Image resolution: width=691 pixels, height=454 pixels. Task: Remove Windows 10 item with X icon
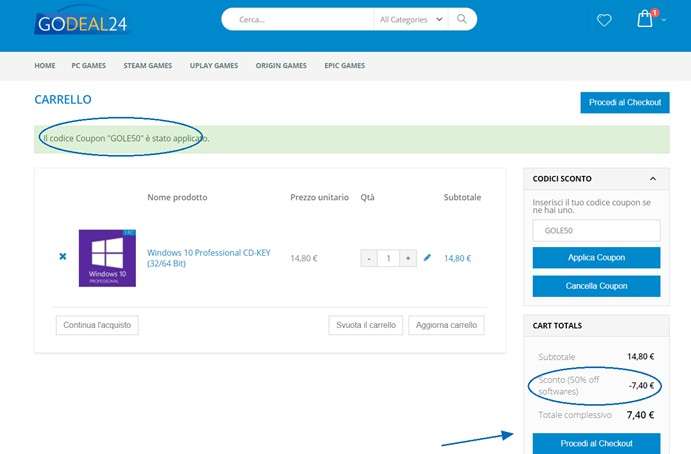[x=63, y=257]
